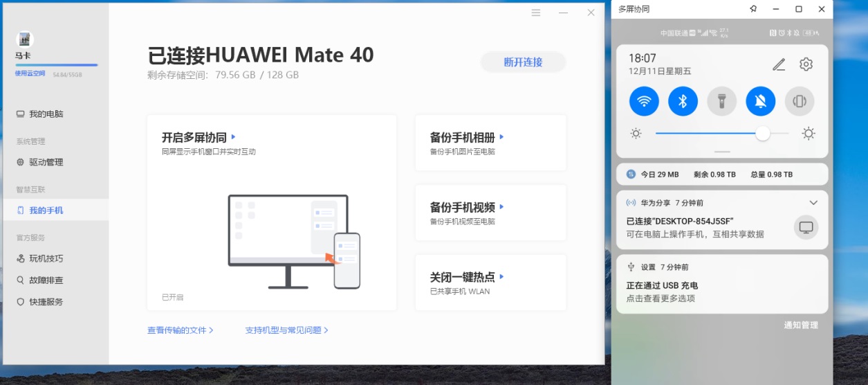Toggle auto-rotate in the phone panel

pos(800,101)
